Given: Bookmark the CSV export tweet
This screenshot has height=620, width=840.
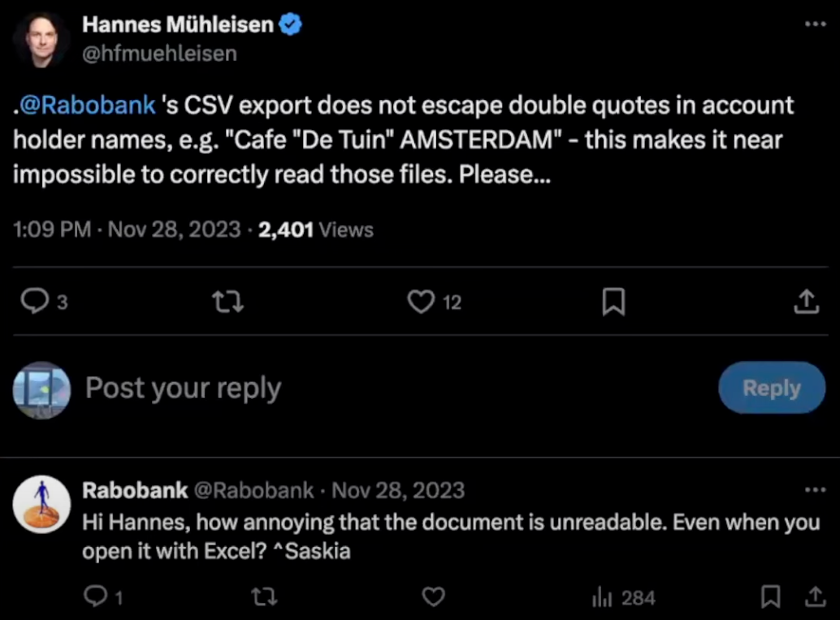Looking at the screenshot, I should pyautogui.click(x=613, y=301).
